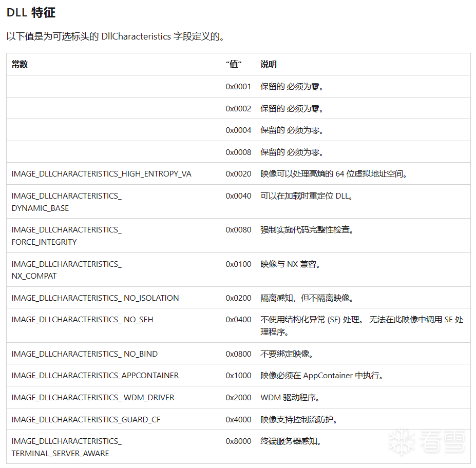Click '映像与 NX 兼容' description
This screenshot has height=468, width=476.
point(290,264)
